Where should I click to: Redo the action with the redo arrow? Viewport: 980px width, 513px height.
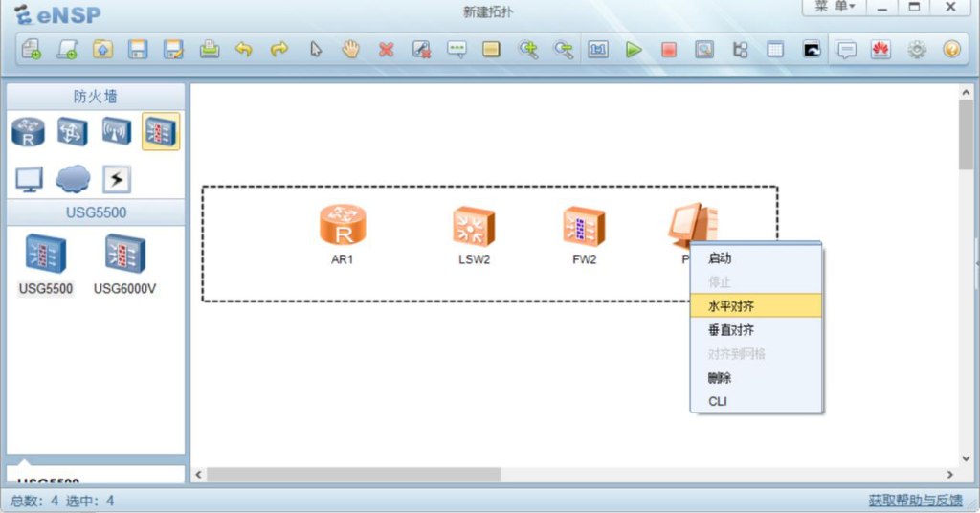(279, 50)
